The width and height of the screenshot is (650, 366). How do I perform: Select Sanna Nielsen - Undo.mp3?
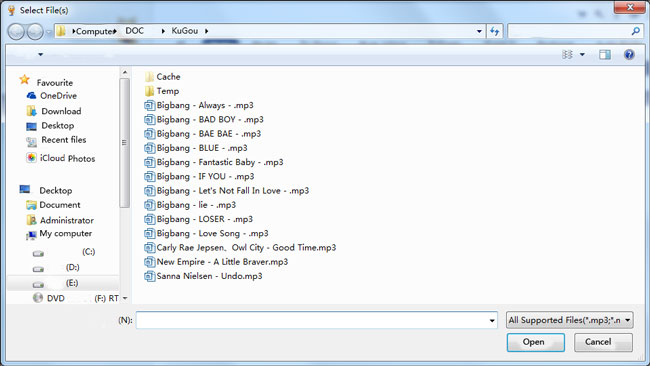click(x=203, y=276)
